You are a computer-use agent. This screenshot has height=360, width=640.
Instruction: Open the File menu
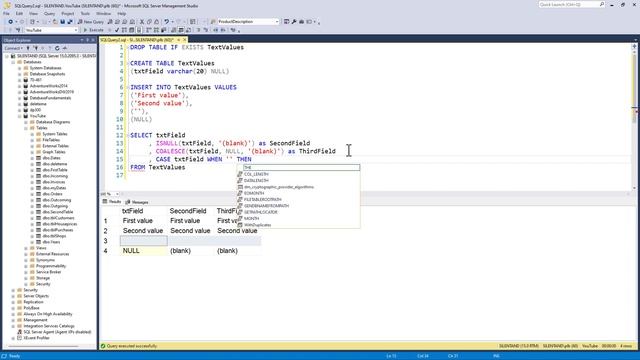[6, 13]
